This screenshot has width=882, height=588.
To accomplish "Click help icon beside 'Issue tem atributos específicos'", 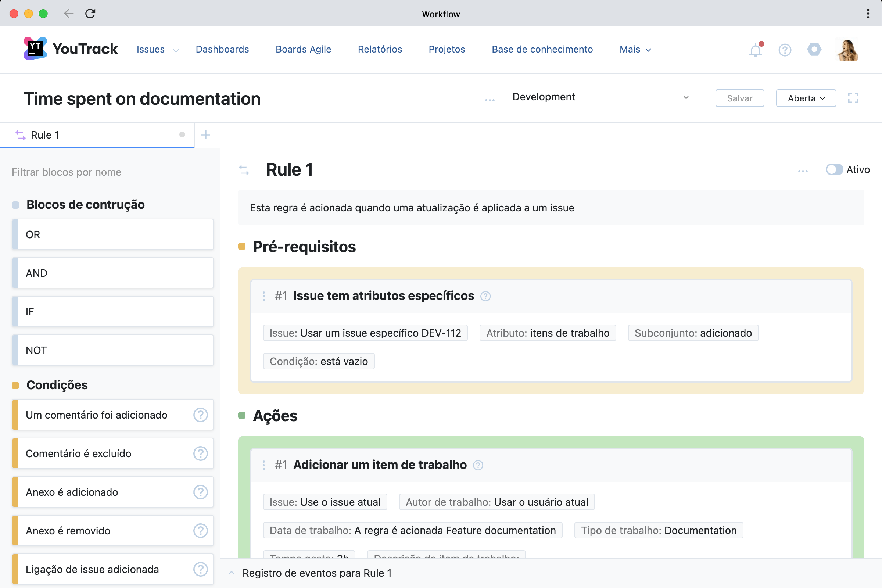I will coord(485,296).
